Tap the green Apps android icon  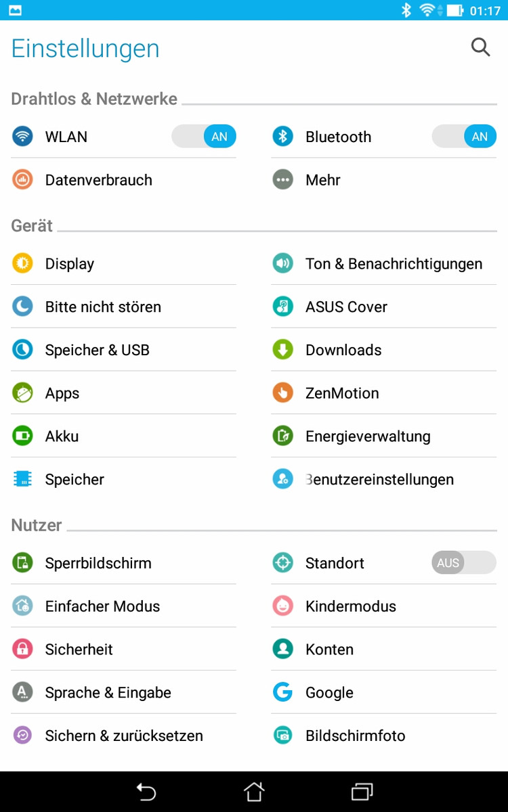tap(22, 393)
